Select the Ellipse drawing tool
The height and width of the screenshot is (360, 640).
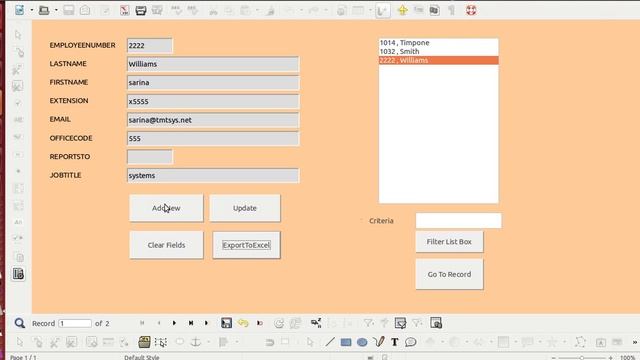click(362, 342)
